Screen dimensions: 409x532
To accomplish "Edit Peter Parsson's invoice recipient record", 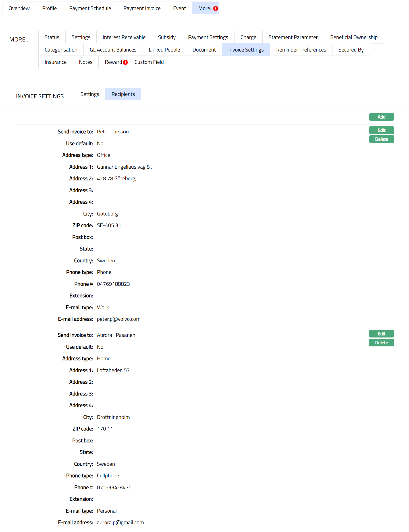I will (381, 130).
